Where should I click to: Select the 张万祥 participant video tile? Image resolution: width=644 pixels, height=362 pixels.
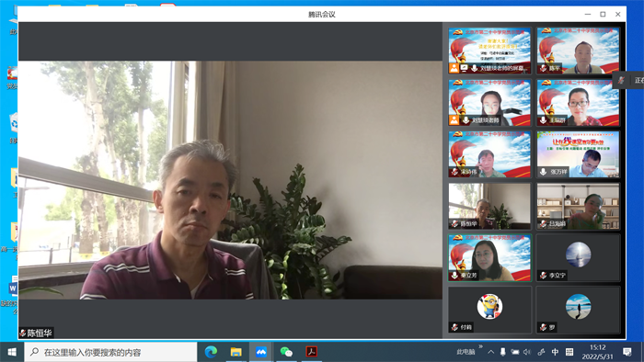coord(578,154)
